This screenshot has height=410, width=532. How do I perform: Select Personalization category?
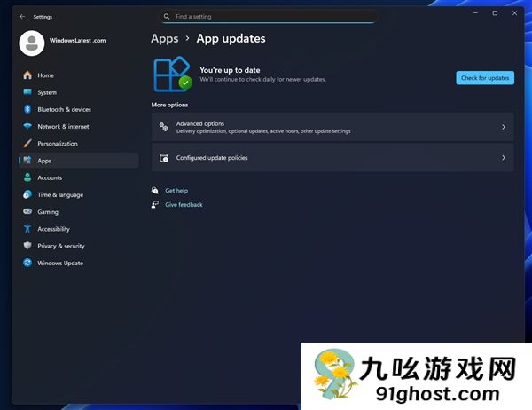point(79,144)
